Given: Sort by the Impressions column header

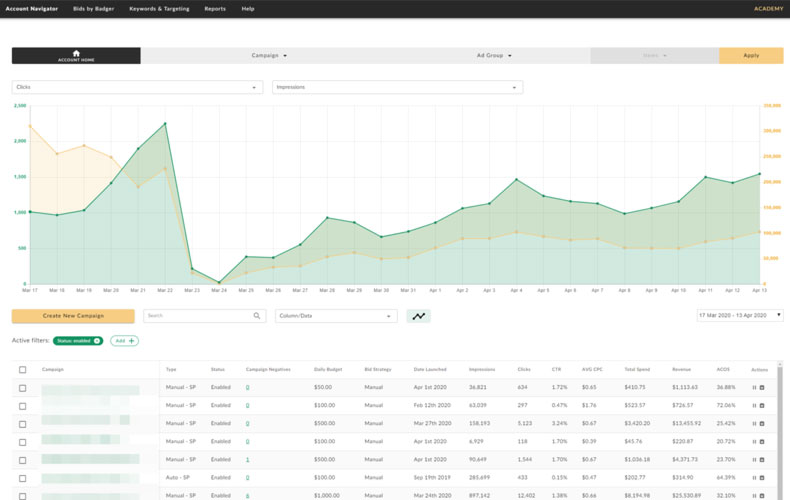Looking at the screenshot, I should (x=482, y=369).
